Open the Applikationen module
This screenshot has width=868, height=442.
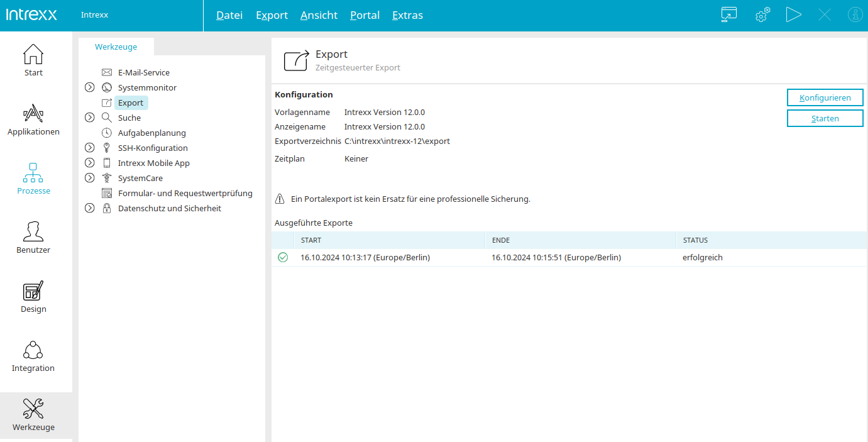click(33, 119)
